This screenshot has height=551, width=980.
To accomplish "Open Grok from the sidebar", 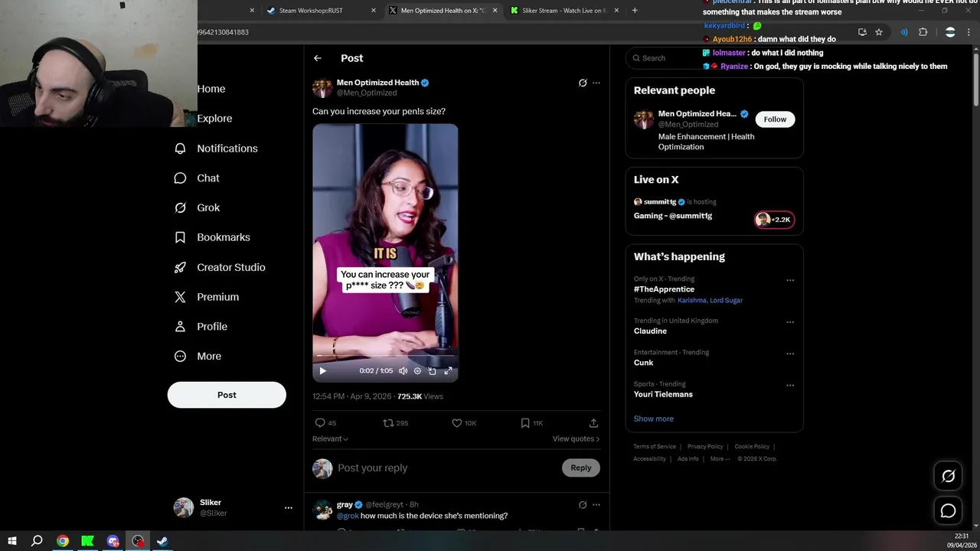I will point(198,208).
